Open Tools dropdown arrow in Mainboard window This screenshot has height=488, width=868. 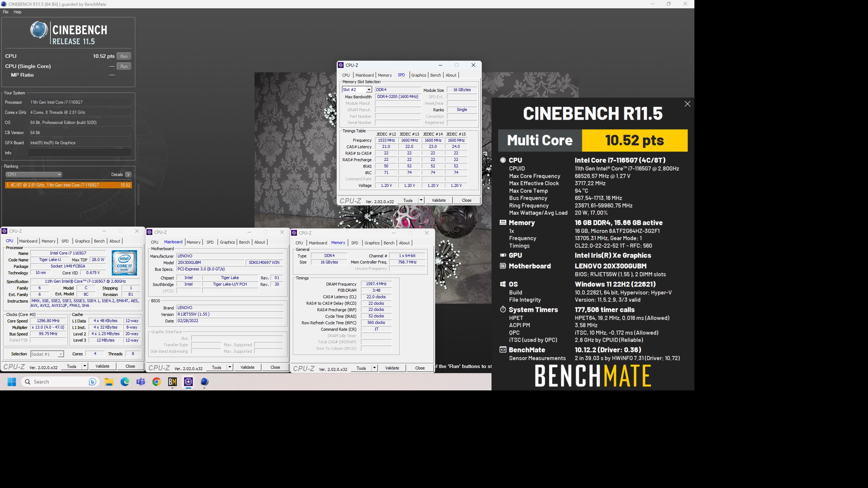click(230, 367)
